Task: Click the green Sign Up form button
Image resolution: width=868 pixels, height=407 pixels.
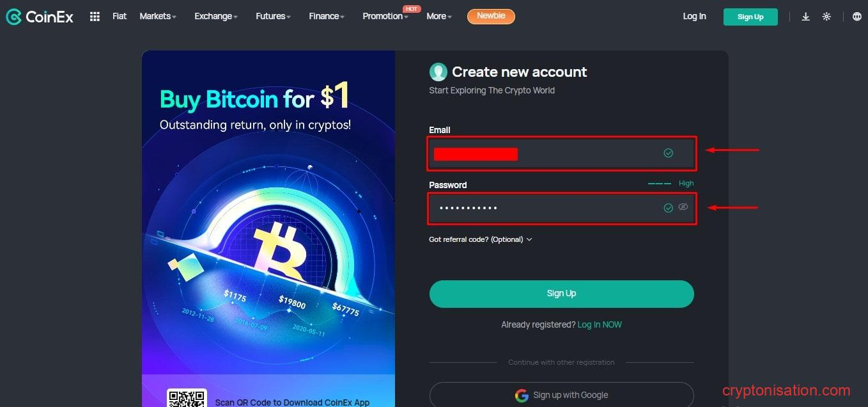Action: pos(561,294)
